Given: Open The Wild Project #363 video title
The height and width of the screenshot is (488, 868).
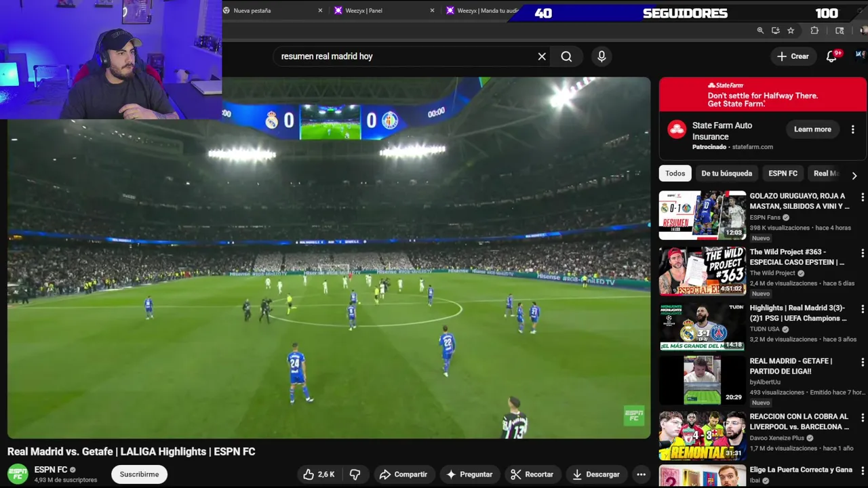Looking at the screenshot, I should pyautogui.click(x=797, y=257).
